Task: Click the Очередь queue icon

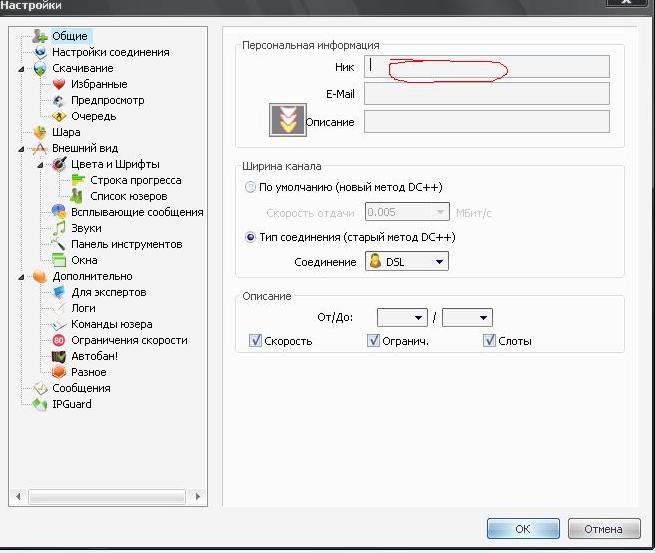Action: pyautogui.click(x=59, y=116)
